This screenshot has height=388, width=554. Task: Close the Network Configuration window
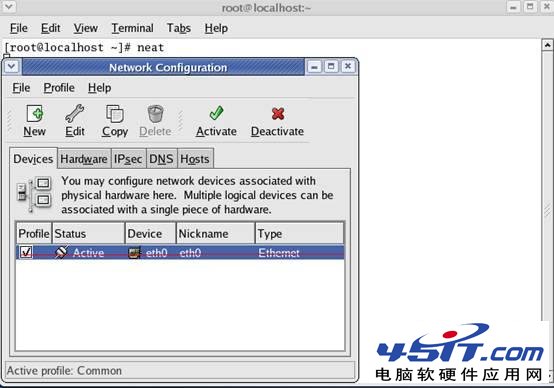point(348,66)
